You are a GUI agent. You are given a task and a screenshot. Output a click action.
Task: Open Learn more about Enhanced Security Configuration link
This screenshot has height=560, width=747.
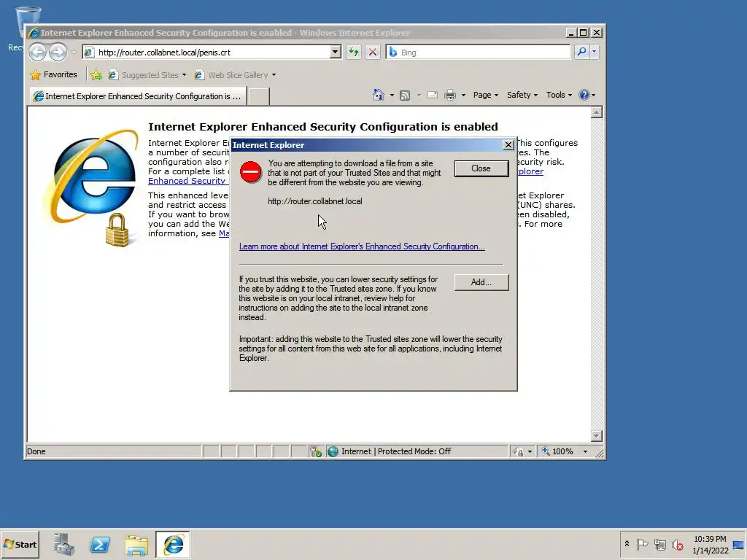click(x=362, y=246)
